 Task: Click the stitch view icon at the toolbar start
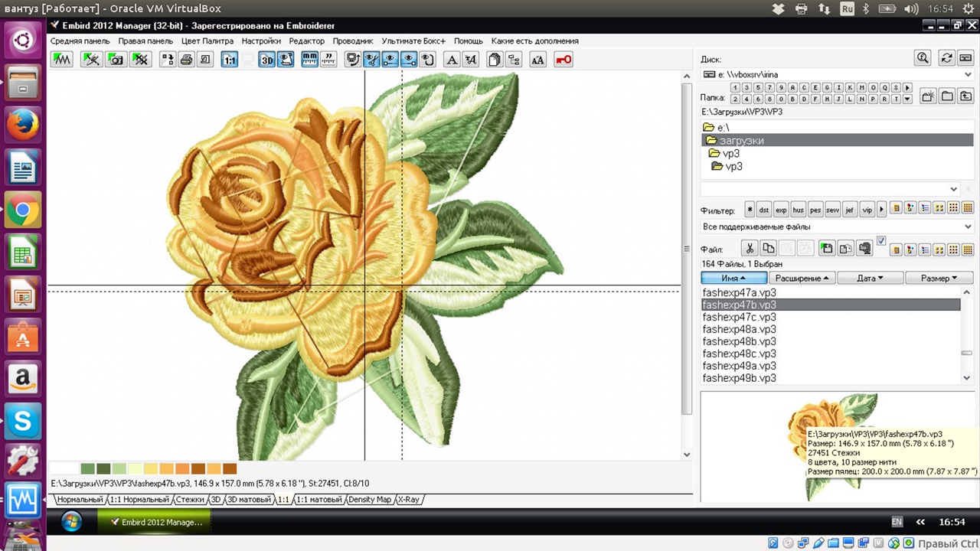click(62, 59)
